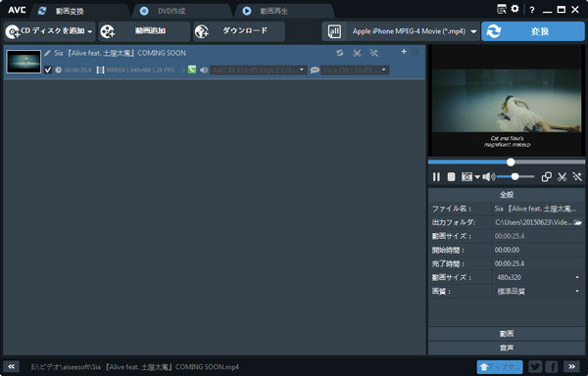Mute preview via the speaker icon
This screenshot has width=588, height=376.
pos(489,177)
